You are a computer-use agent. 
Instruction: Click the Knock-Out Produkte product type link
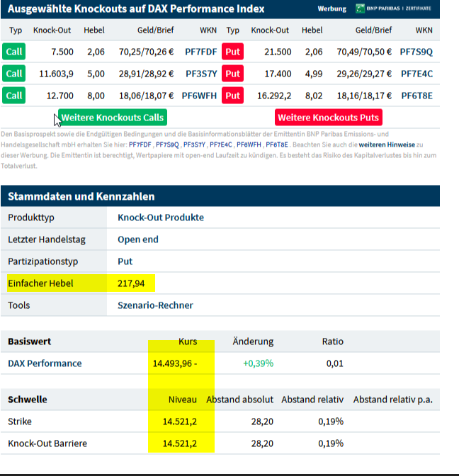click(160, 217)
